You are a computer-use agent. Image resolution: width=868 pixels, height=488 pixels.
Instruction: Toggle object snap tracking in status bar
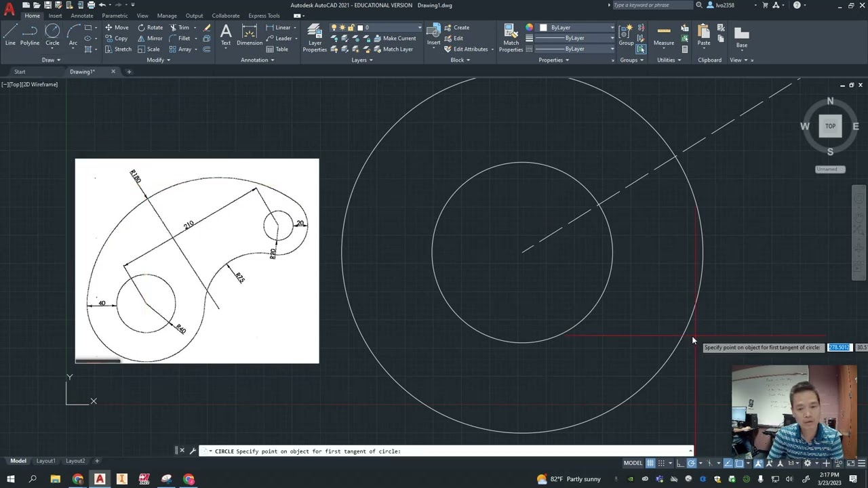[728, 463]
